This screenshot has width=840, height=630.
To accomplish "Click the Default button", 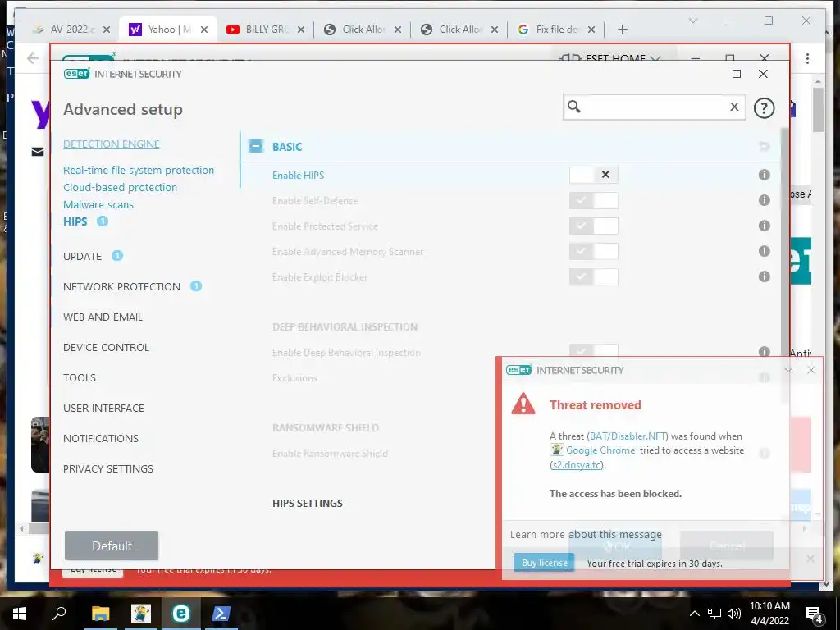I will pyautogui.click(x=112, y=546).
